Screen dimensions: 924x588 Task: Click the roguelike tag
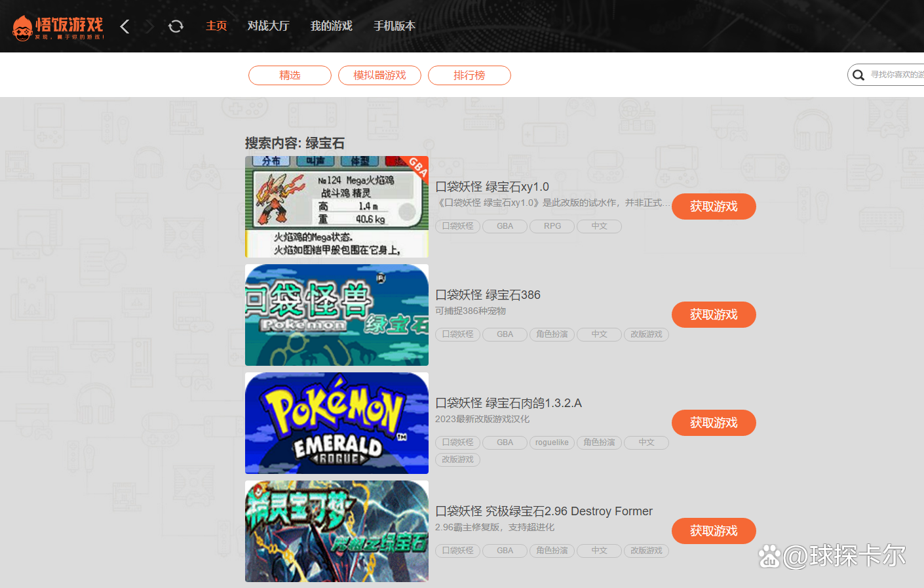[x=552, y=442]
